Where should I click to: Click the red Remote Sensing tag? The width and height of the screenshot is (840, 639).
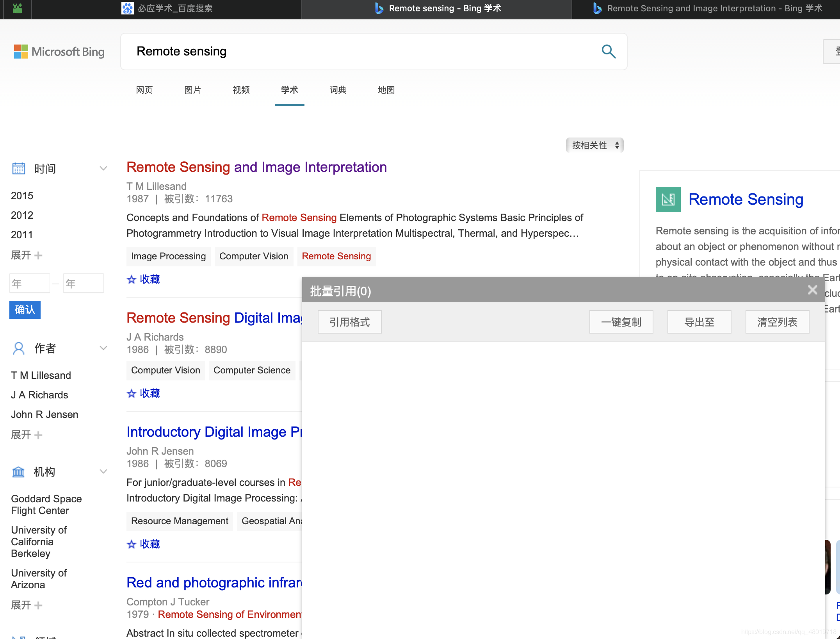pos(336,256)
